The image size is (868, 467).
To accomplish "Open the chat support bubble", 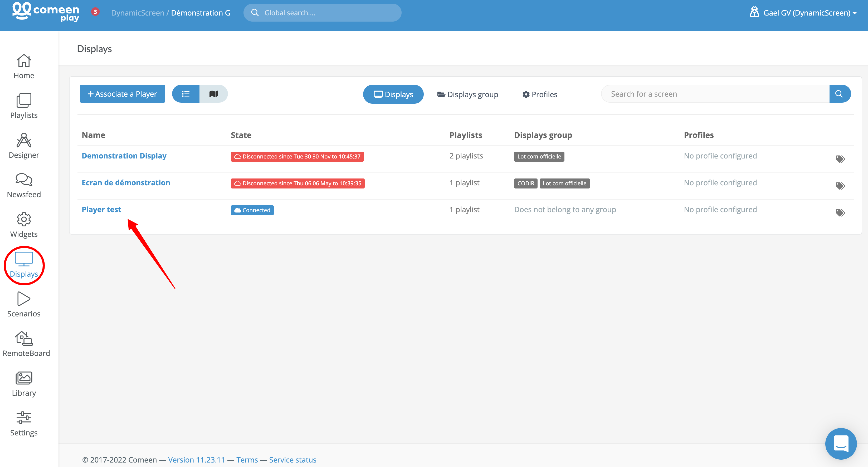I will (841, 443).
